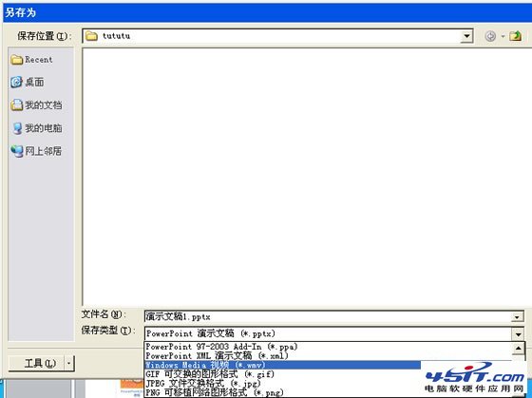The height and width of the screenshot is (398, 532).
Task: Select 我的电脑 in places bar
Action: pos(36,128)
